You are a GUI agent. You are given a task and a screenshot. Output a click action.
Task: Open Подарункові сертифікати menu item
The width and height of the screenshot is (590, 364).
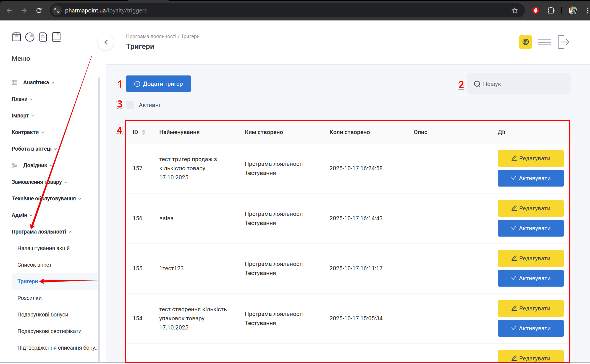click(49, 331)
